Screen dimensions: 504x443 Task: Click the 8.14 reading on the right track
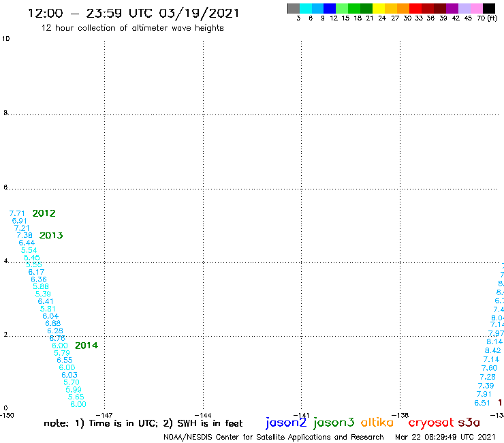tap(494, 341)
